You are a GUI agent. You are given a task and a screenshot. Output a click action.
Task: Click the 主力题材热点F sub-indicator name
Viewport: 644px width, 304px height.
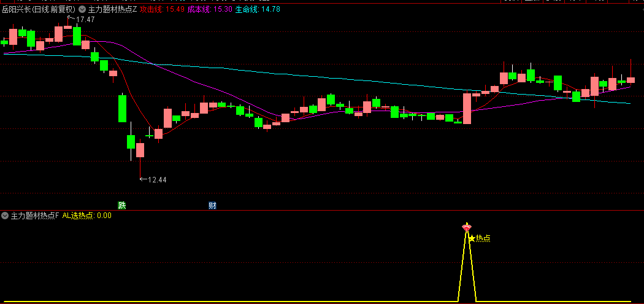click(35, 215)
